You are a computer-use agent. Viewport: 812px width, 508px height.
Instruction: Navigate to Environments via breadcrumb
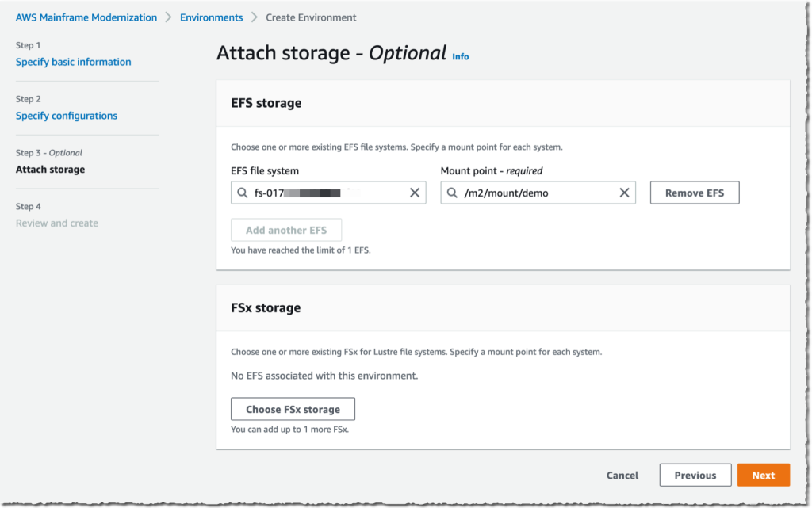point(211,17)
